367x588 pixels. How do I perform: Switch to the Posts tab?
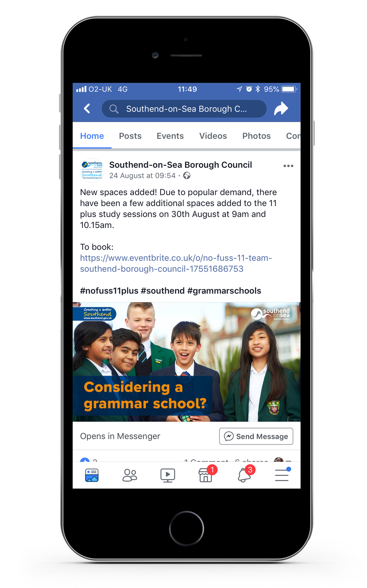coord(130,136)
